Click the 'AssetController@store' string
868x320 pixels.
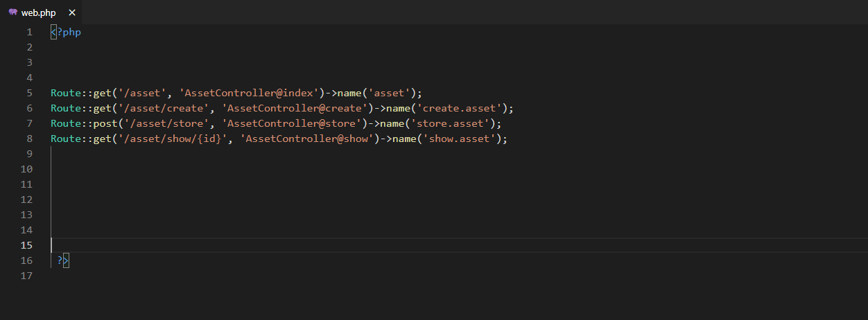(x=291, y=123)
